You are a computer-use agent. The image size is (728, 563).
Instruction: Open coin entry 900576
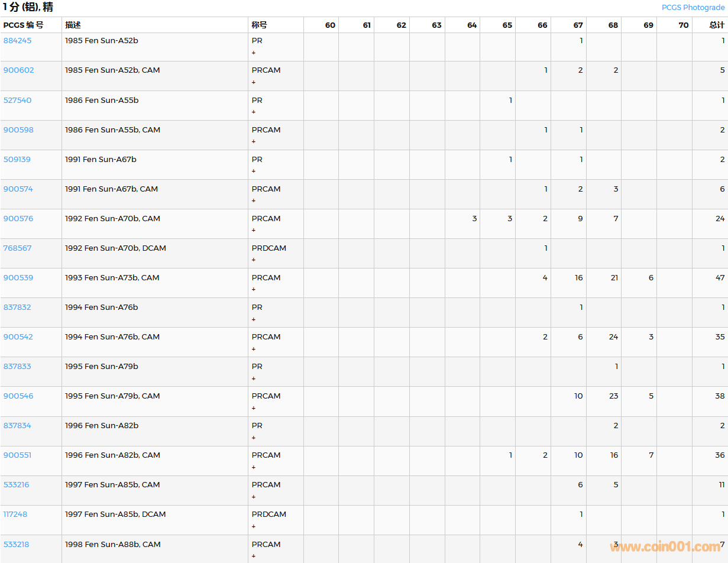[x=18, y=218]
